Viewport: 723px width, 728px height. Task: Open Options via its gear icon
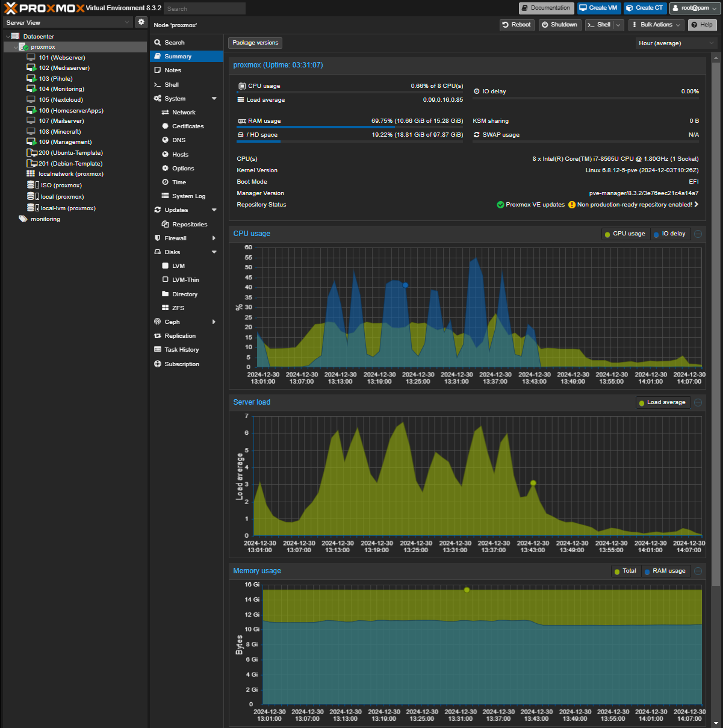point(166,169)
